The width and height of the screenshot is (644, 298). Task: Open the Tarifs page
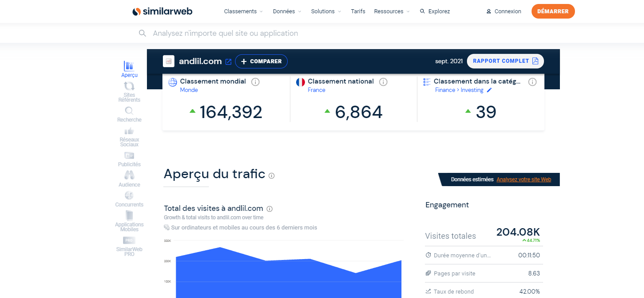pyautogui.click(x=358, y=11)
